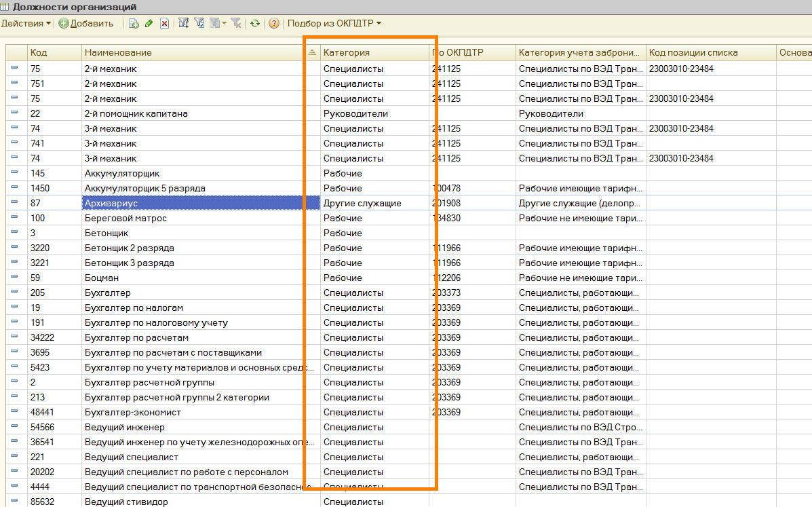The image size is (812, 507).
Task: Select the Бухгалтер по налоговому учету cell
Action: coord(201,322)
